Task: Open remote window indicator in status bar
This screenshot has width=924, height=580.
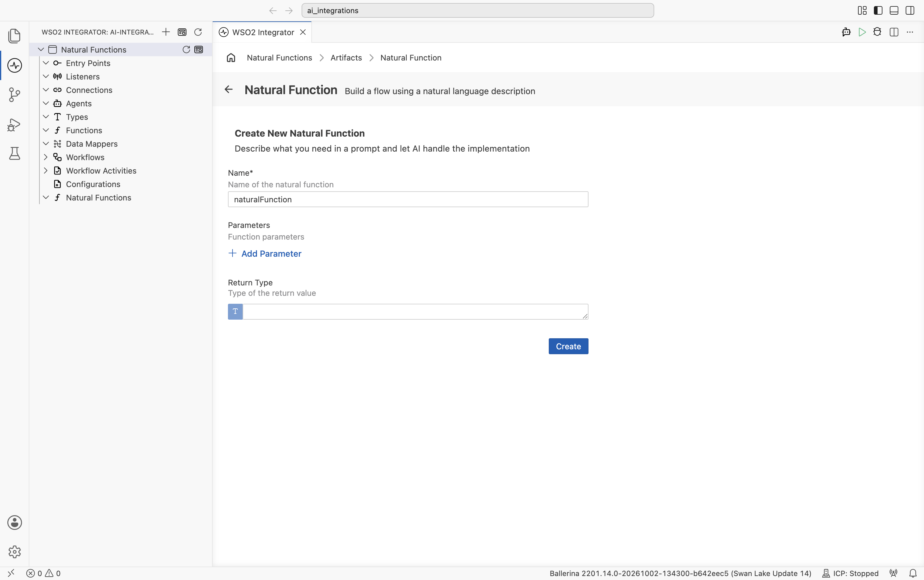Action: [11, 573]
